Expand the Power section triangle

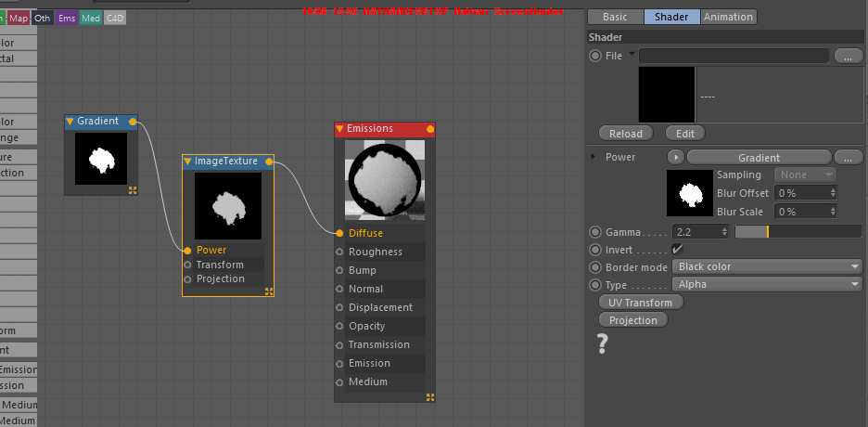594,157
